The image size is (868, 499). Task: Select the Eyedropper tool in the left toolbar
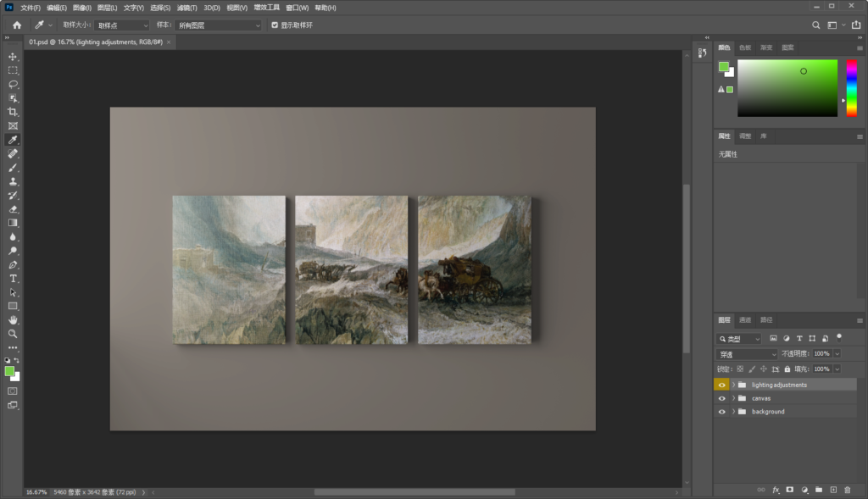point(13,140)
